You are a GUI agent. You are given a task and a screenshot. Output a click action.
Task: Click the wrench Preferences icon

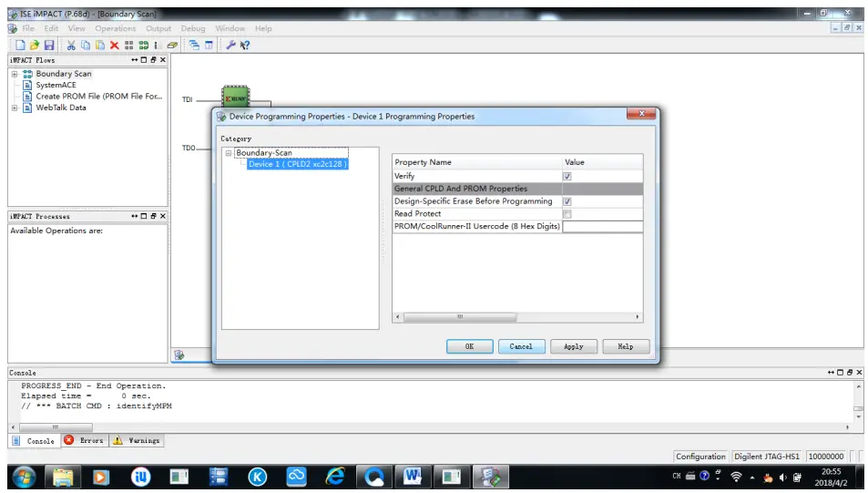click(230, 45)
